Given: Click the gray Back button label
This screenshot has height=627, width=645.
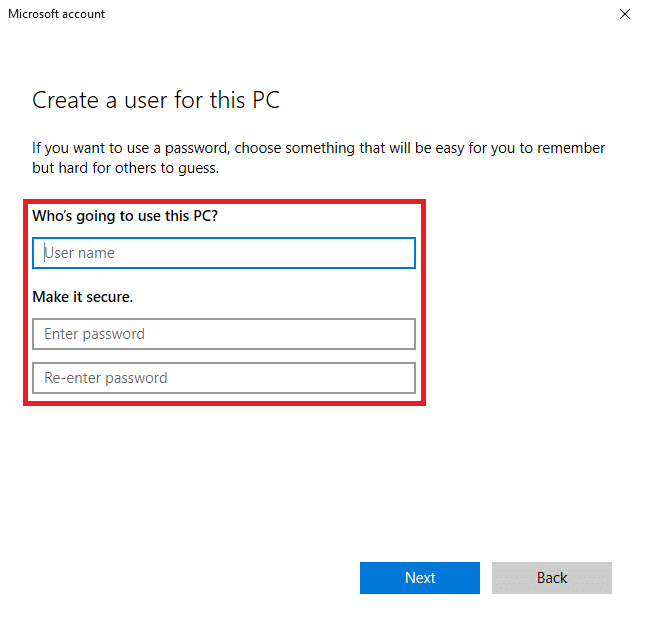Looking at the screenshot, I should point(552,578).
